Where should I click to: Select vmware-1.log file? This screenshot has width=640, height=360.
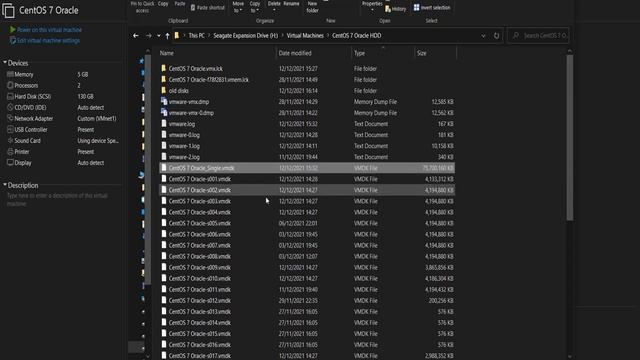307,146
